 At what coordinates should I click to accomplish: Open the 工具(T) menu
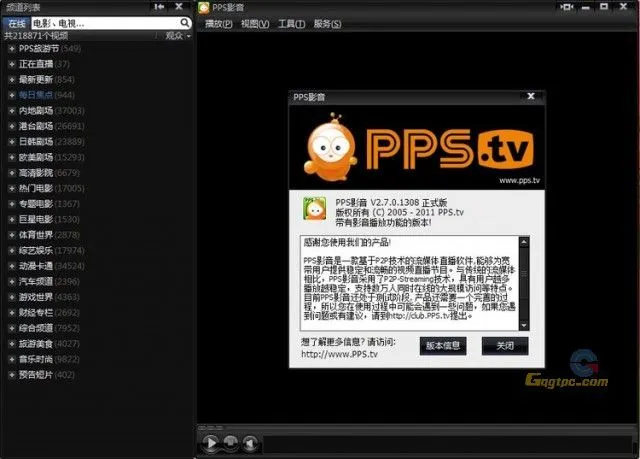point(291,24)
